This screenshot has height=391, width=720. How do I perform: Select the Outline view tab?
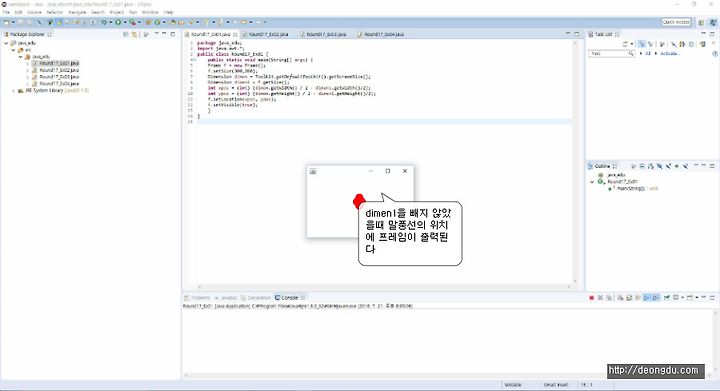click(x=602, y=166)
